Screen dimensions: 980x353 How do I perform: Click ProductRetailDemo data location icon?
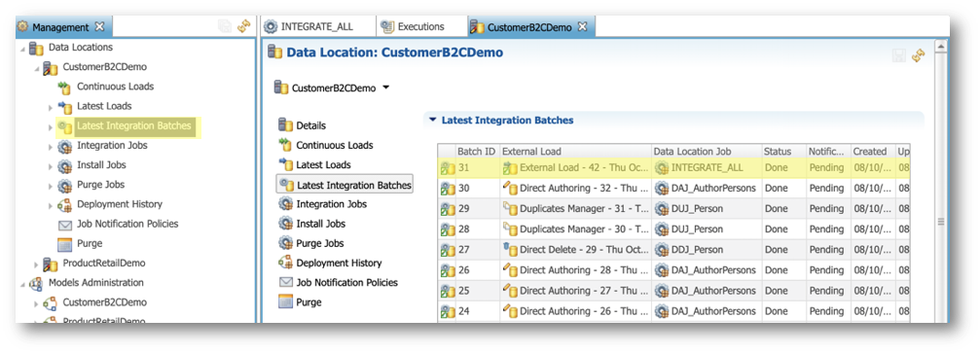(51, 264)
